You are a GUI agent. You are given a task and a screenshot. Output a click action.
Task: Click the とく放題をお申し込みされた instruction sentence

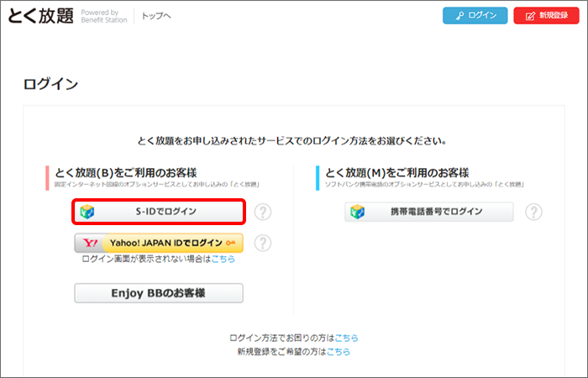click(x=292, y=141)
